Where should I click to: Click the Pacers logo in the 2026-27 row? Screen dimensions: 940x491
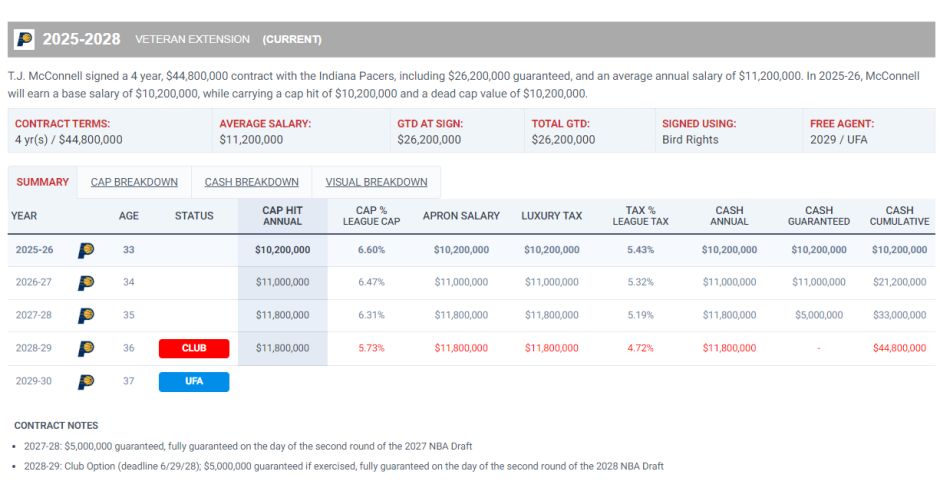click(86, 282)
